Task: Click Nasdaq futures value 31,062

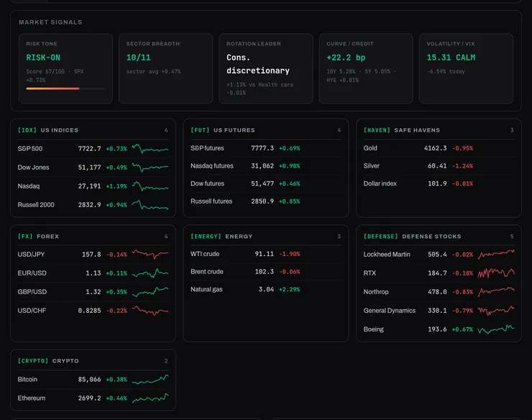Action: click(x=262, y=165)
